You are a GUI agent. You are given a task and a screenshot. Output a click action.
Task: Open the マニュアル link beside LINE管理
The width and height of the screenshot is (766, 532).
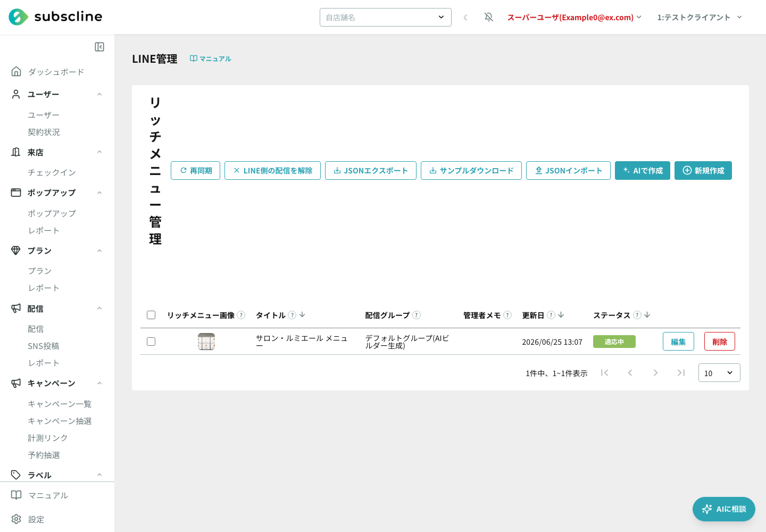(211, 59)
